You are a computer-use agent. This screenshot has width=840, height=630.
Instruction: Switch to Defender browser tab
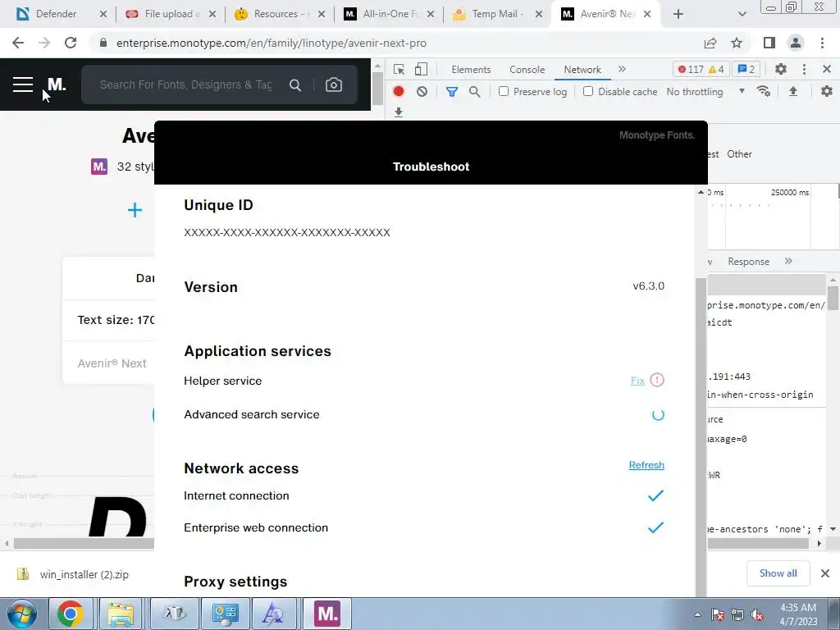click(x=62, y=14)
